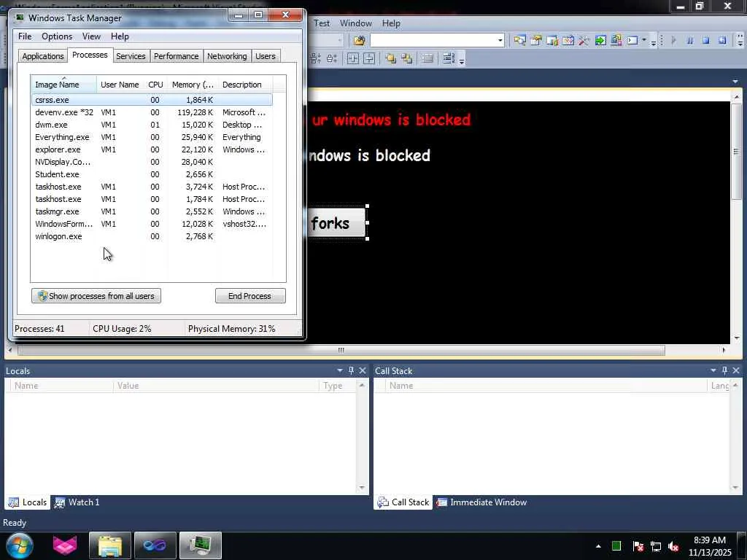This screenshot has width=747, height=560.
Task: Open the Command Window toolbar icon
Action: (x=632, y=41)
